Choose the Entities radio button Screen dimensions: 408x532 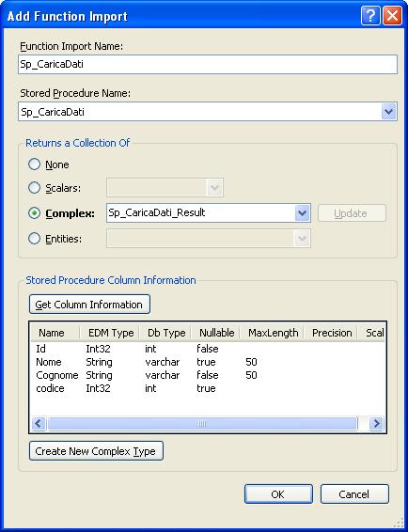(34, 239)
